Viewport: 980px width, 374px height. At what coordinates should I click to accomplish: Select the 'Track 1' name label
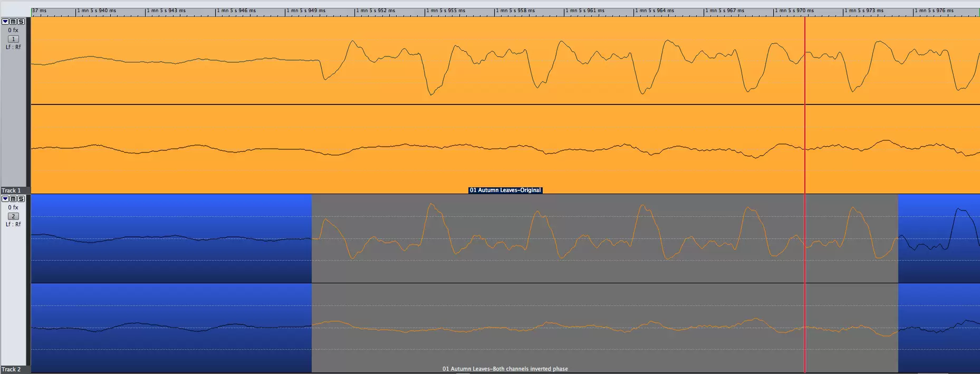point(11,190)
